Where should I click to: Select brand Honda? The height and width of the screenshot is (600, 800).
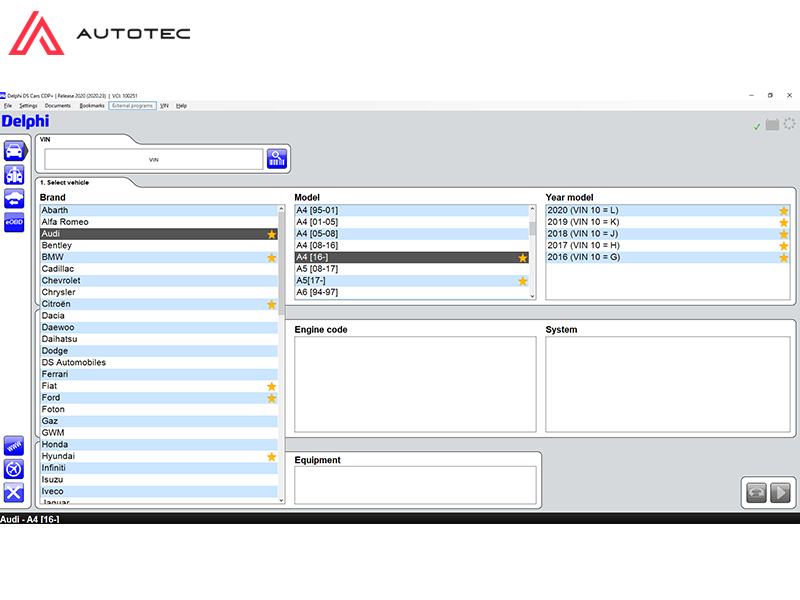159,445
